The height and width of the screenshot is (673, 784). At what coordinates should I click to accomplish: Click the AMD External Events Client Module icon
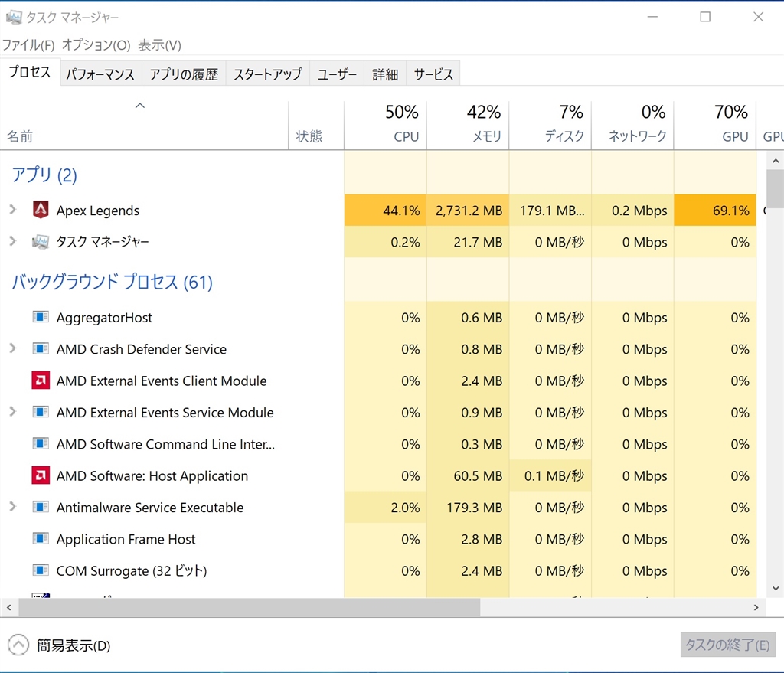coord(41,381)
